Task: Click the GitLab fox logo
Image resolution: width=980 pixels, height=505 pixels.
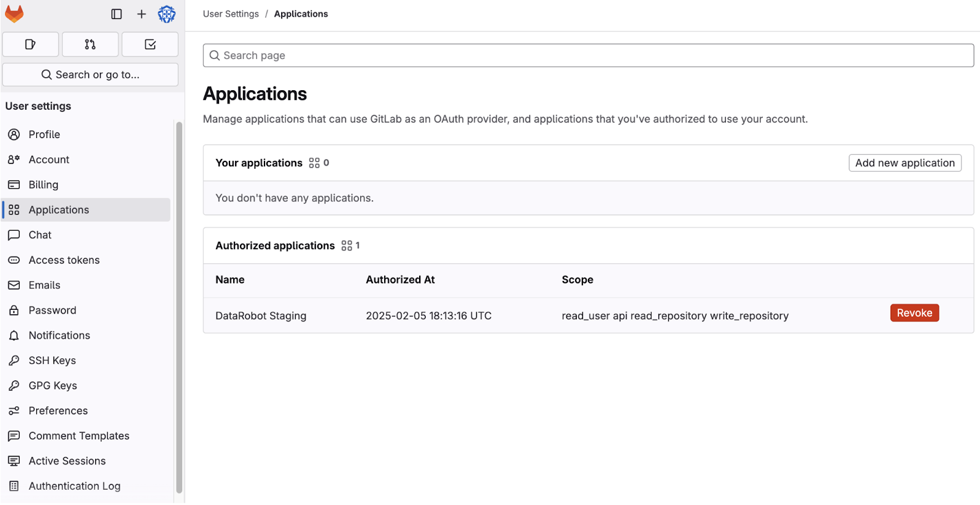Action: 14,13
